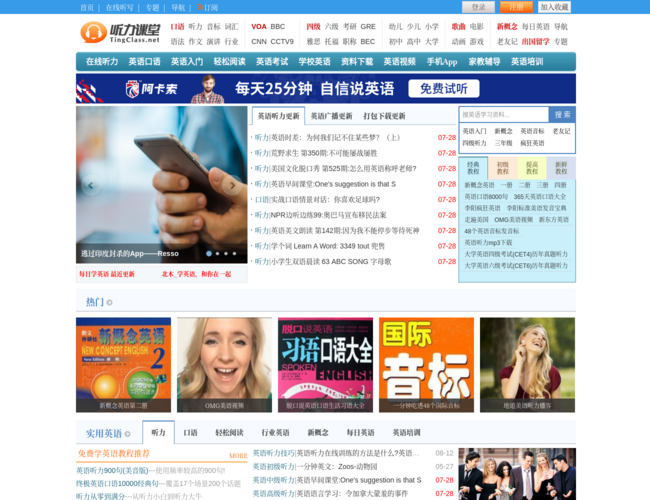
Task: Switch to 英语听力更新 tab
Action: [278, 116]
